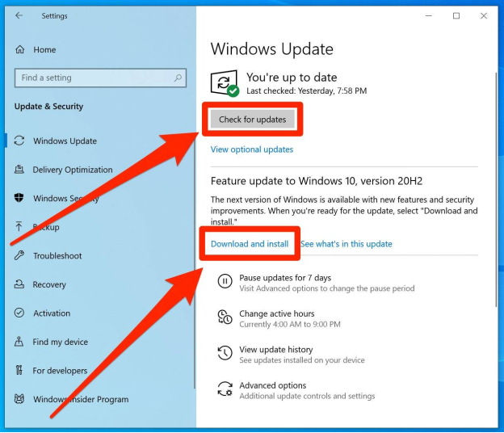The width and height of the screenshot is (504, 433).
Task: Close the Settings window
Action: pyautogui.click(x=484, y=15)
